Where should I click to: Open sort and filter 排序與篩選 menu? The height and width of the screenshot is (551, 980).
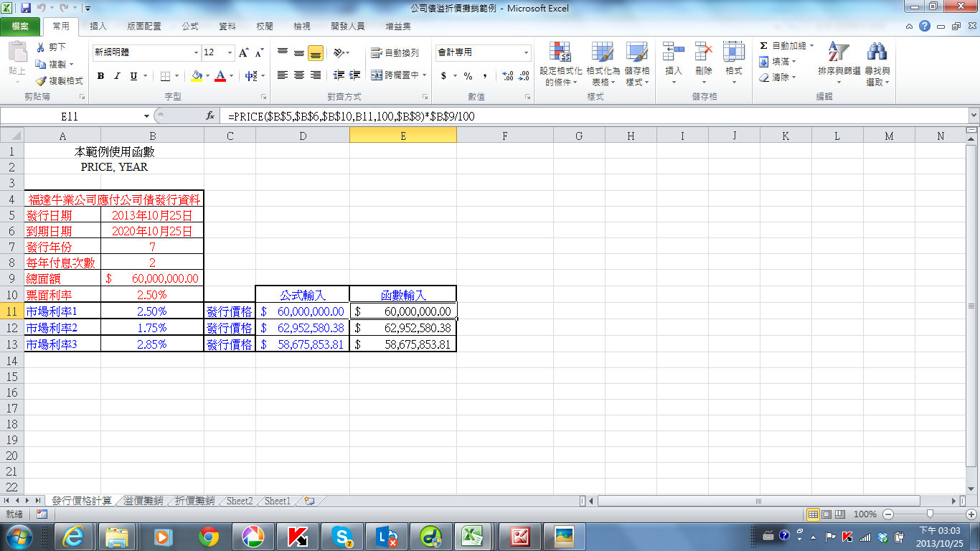click(839, 64)
